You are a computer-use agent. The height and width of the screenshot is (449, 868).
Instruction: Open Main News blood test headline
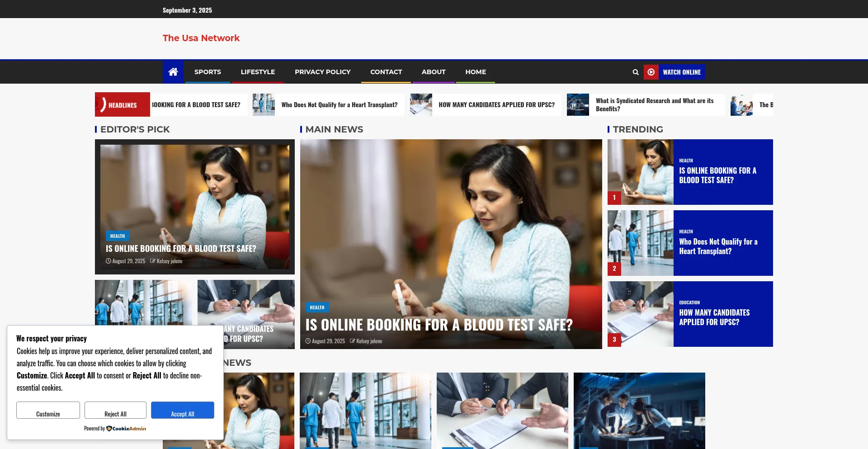click(x=439, y=325)
